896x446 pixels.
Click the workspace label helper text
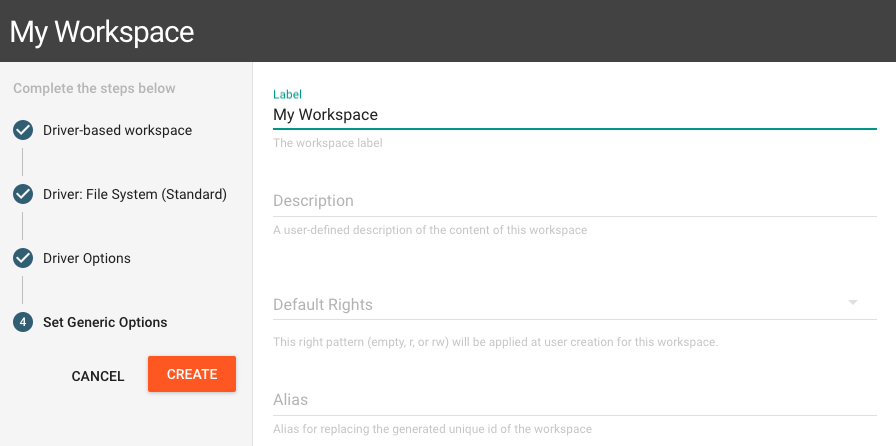point(328,143)
